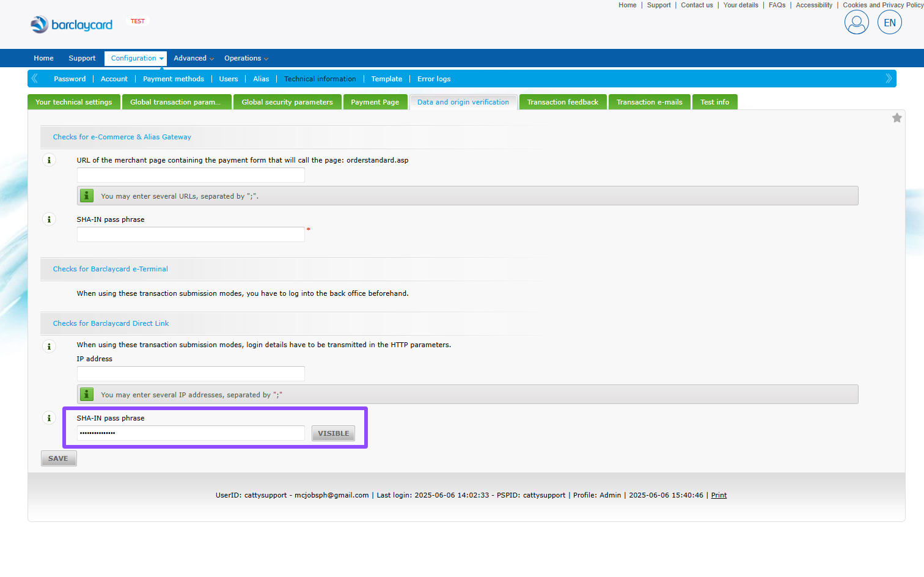Open the Alias submenu item
This screenshot has width=924, height=577.
point(261,79)
